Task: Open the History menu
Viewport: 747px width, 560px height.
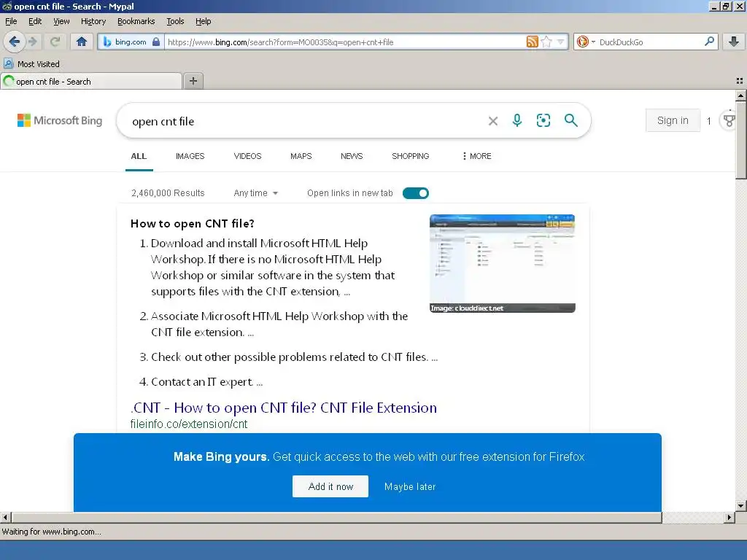Action: coord(93,21)
